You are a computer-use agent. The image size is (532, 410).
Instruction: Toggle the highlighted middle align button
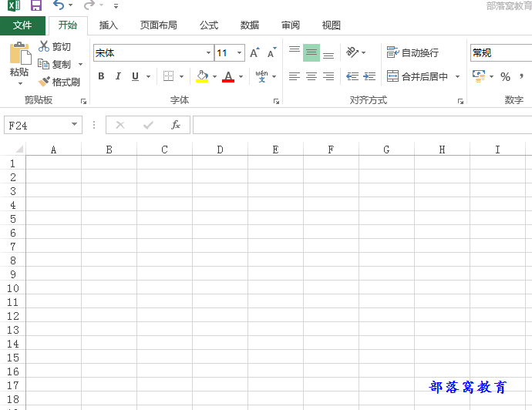(311, 52)
